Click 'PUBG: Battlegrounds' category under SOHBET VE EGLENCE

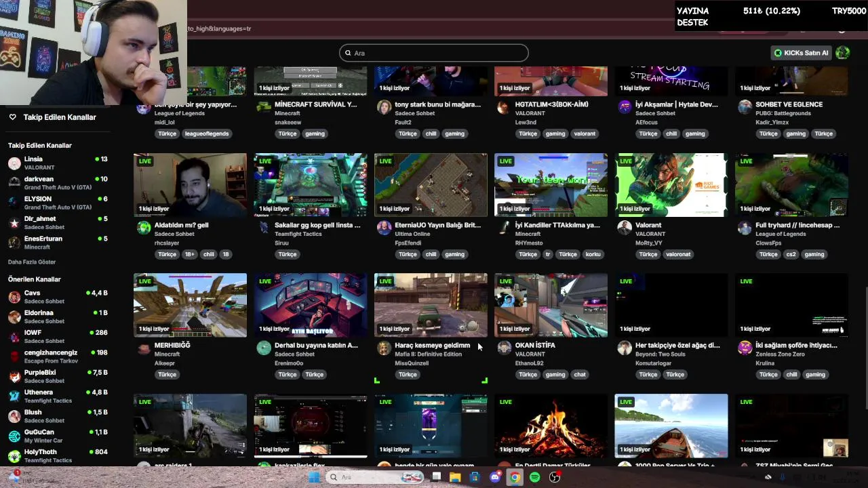tap(783, 113)
